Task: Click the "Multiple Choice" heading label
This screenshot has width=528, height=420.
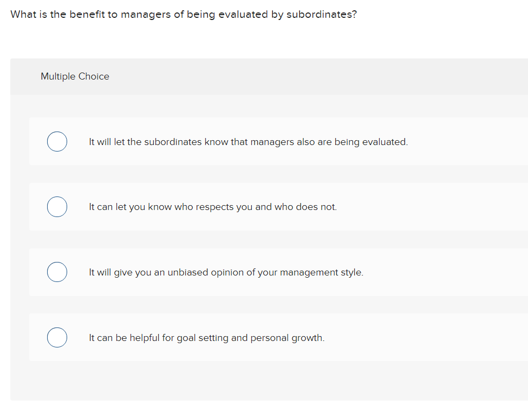Action: [x=75, y=76]
